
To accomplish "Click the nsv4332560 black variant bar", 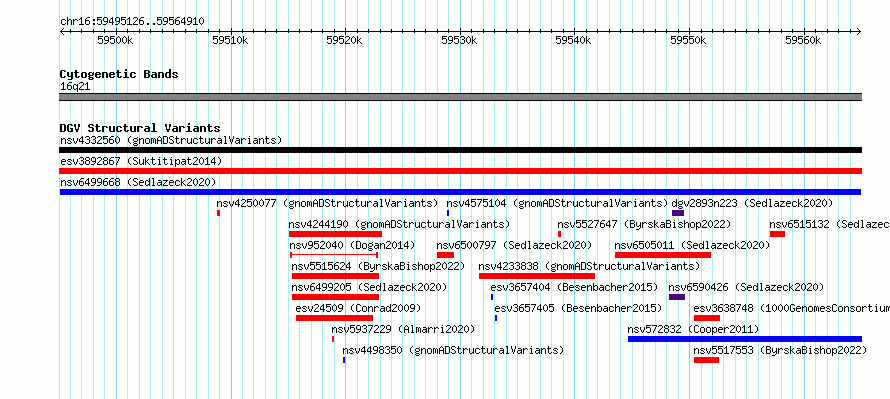I will 460,150.
